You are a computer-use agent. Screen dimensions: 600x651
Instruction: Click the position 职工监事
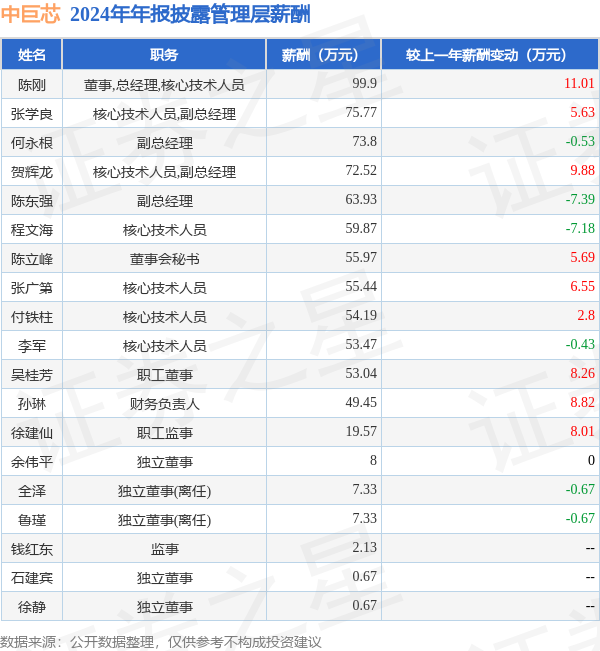click(x=164, y=433)
